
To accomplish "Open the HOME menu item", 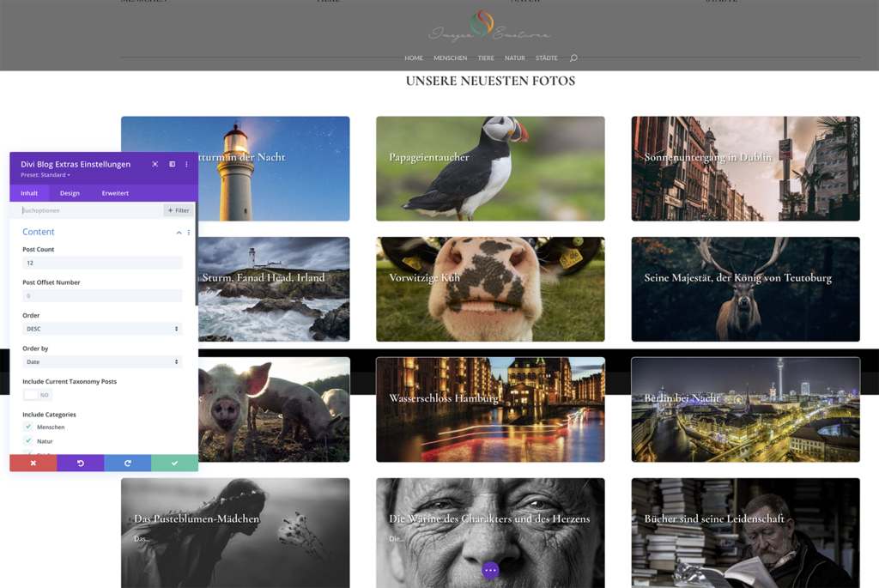I will pyautogui.click(x=414, y=58).
